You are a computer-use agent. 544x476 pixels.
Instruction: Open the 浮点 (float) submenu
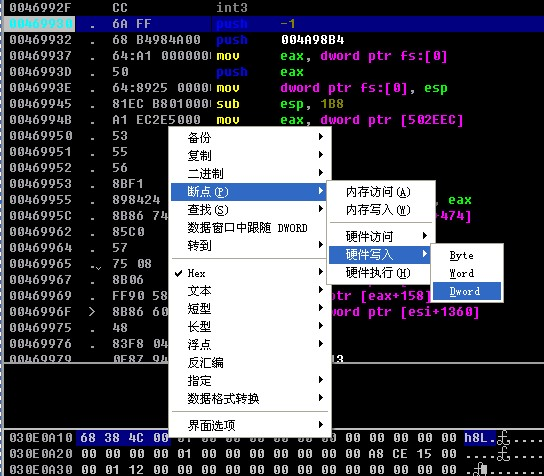(250, 345)
